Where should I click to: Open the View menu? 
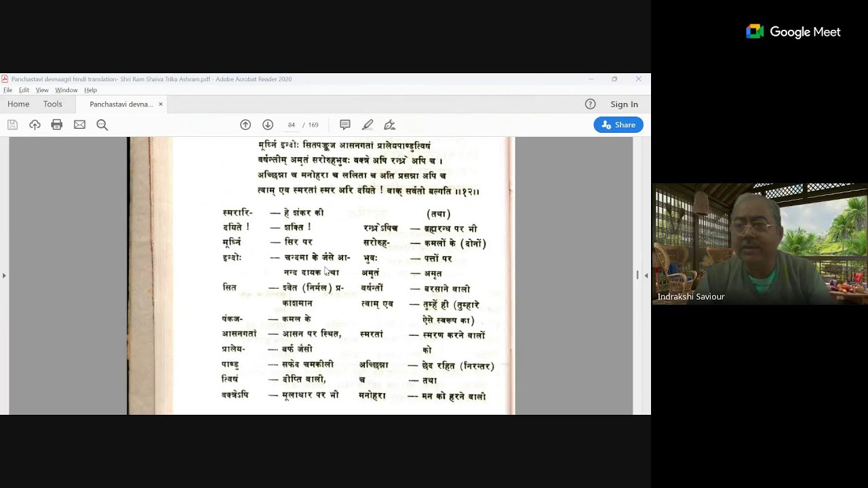point(42,90)
